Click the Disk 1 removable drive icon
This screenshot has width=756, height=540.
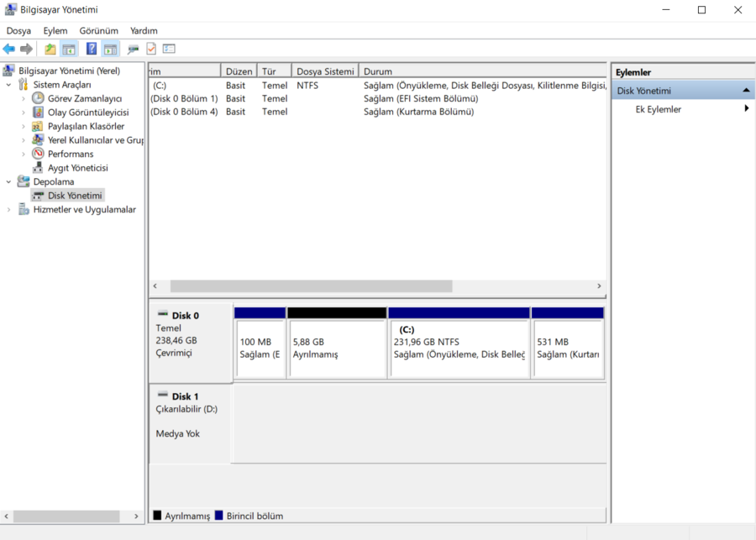point(163,395)
